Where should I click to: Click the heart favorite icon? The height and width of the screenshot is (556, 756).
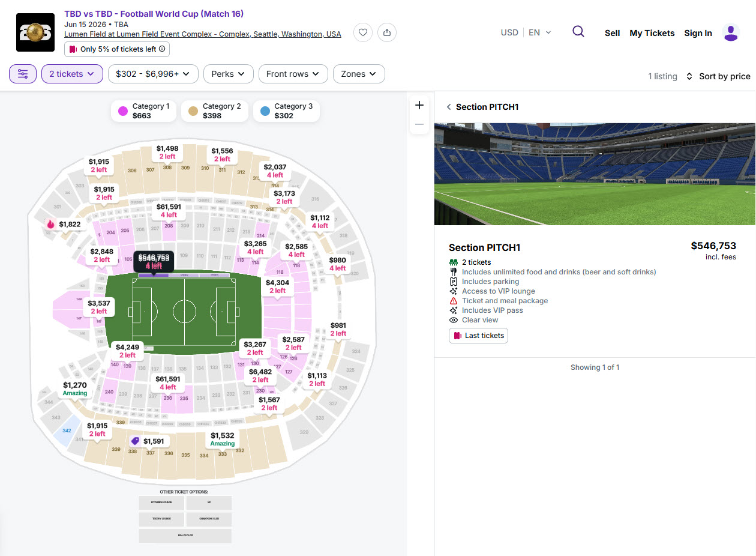coord(363,32)
